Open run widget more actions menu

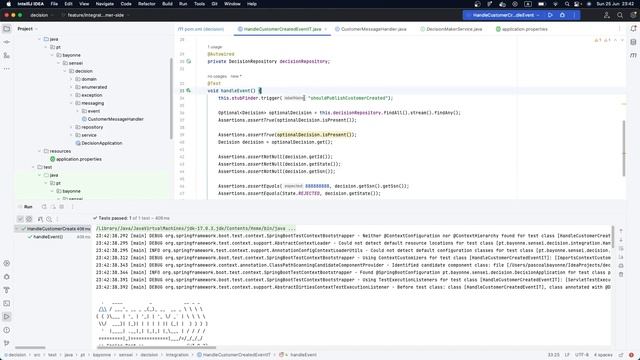click(574, 15)
